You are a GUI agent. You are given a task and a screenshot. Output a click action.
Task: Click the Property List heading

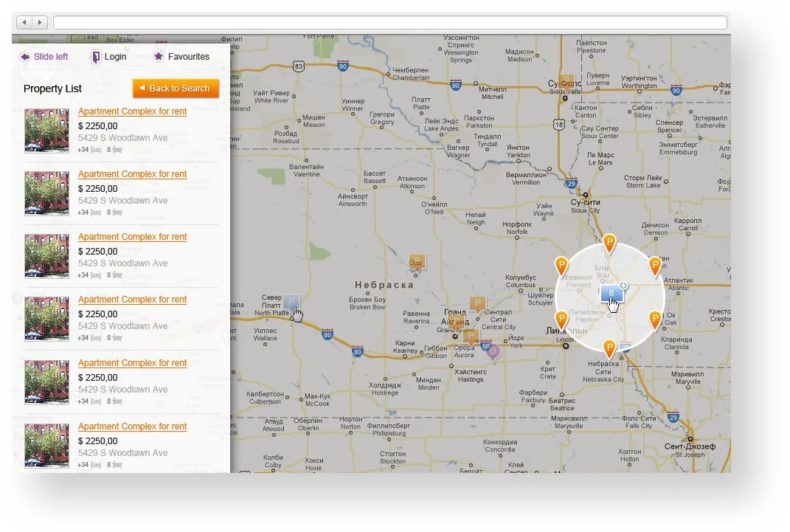(x=52, y=89)
